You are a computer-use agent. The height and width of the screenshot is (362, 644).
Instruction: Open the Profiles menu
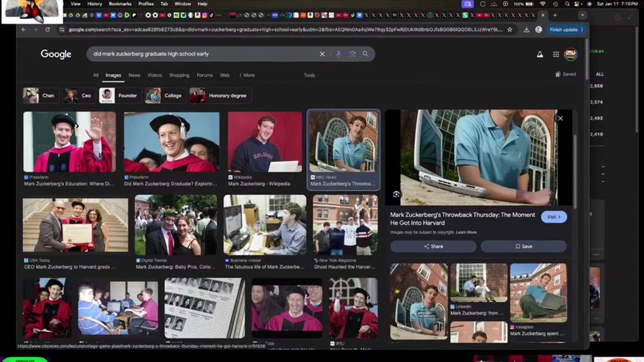pos(146,4)
